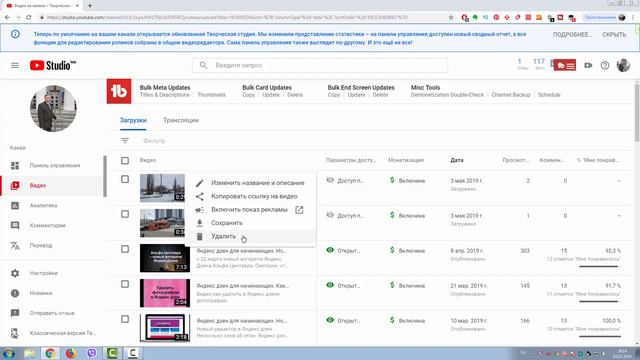
Task: Tick checkbox of first 3 мая 2019 video
Action: coord(125,179)
